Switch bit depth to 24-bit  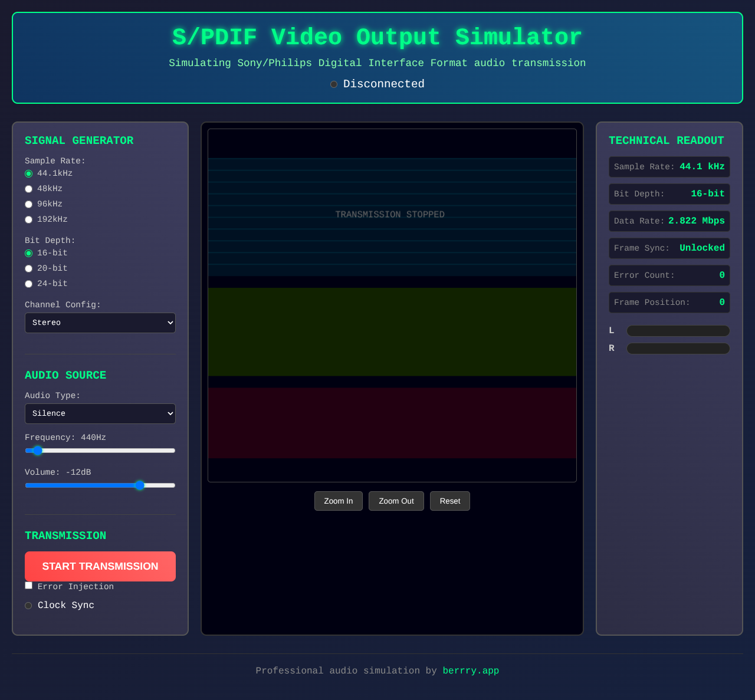(28, 284)
